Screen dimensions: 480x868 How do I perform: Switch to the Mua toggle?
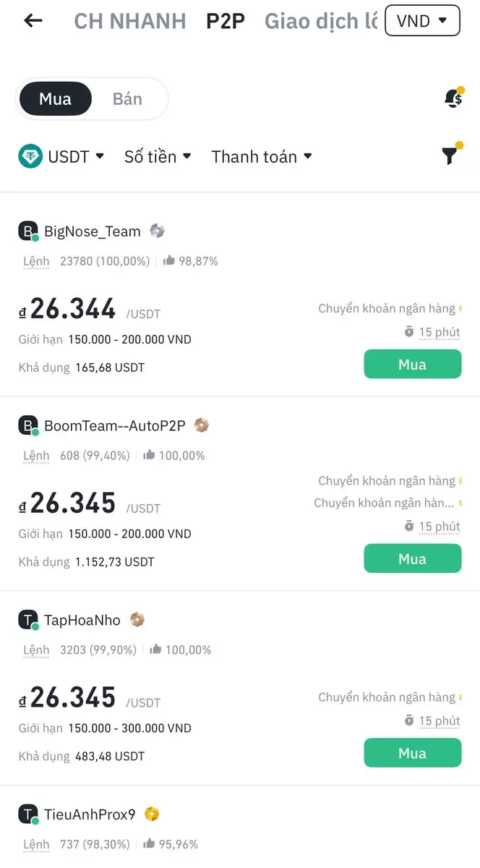point(56,99)
